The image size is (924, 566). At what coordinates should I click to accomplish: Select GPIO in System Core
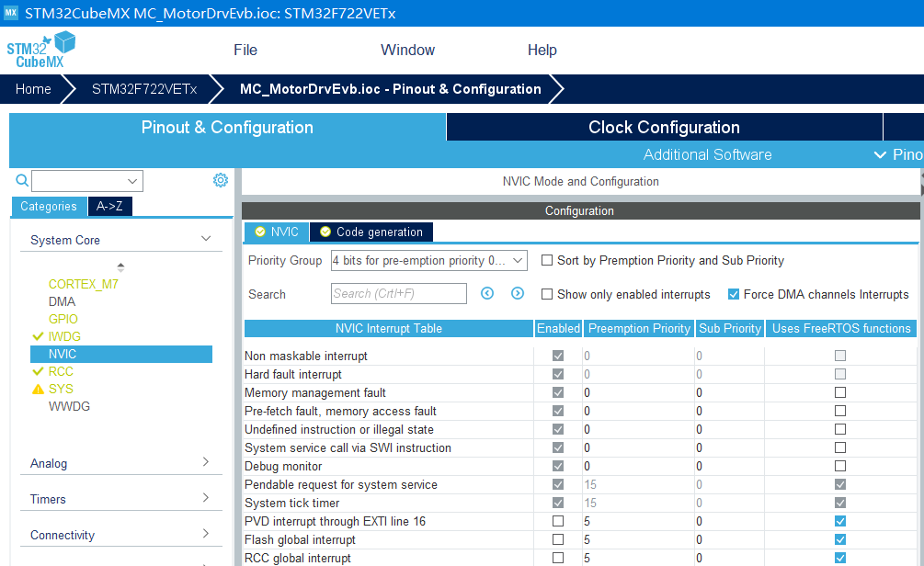(x=63, y=319)
